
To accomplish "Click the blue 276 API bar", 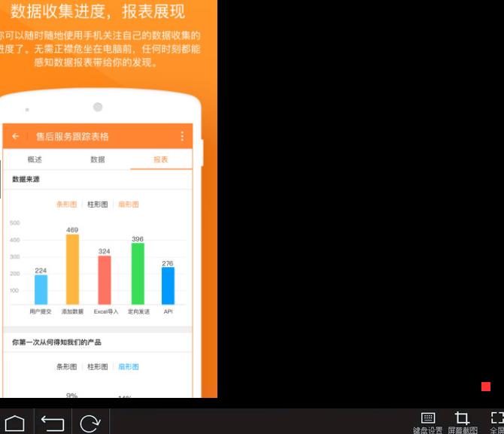I will pos(168,286).
